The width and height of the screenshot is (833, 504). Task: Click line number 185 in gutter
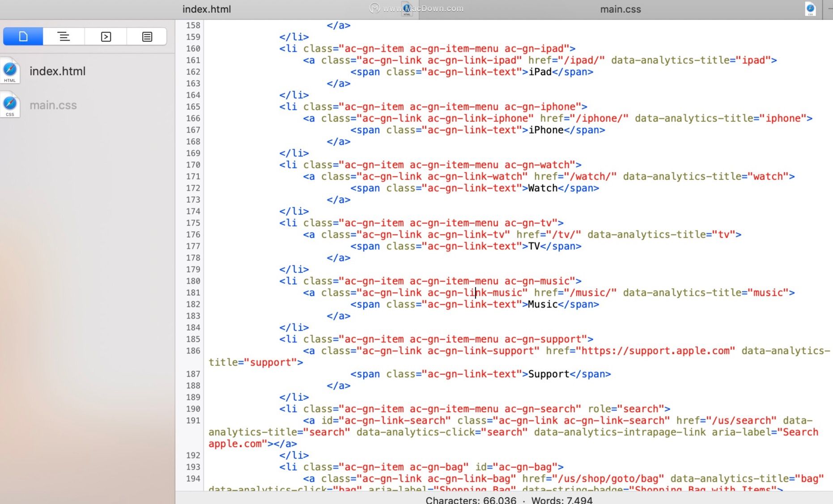(193, 339)
